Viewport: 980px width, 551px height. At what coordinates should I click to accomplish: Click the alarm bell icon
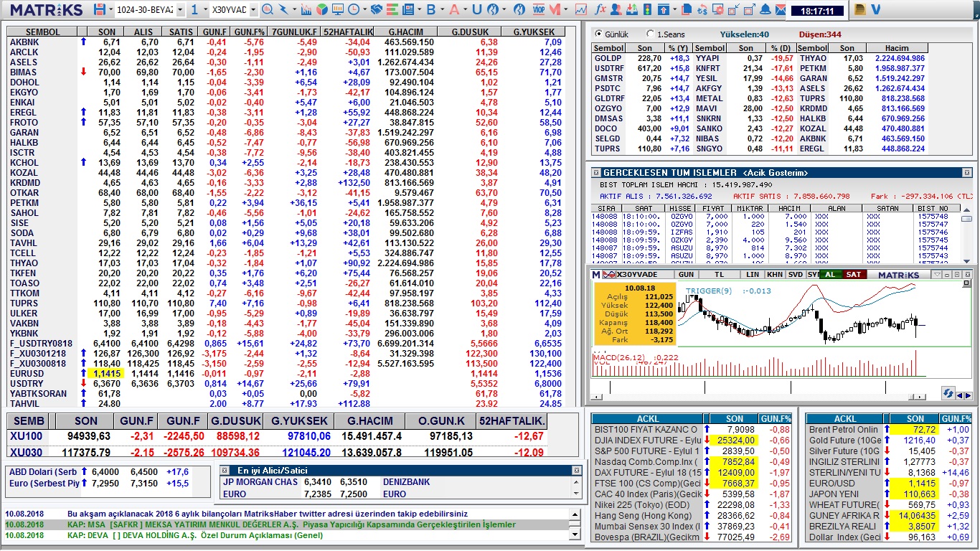[x=765, y=9]
